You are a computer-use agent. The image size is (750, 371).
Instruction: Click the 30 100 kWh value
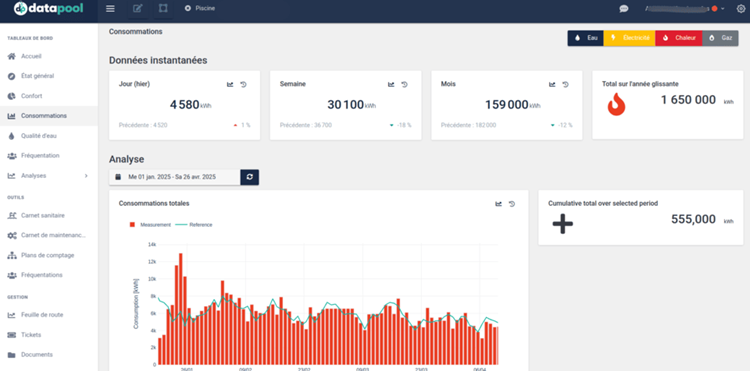click(352, 105)
